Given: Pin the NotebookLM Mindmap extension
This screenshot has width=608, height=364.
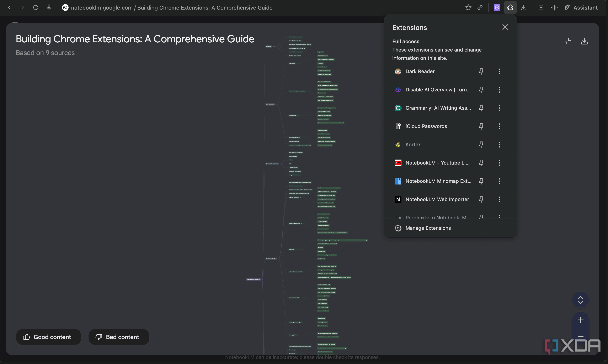Looking at the screenshot, I should (481, 181).
